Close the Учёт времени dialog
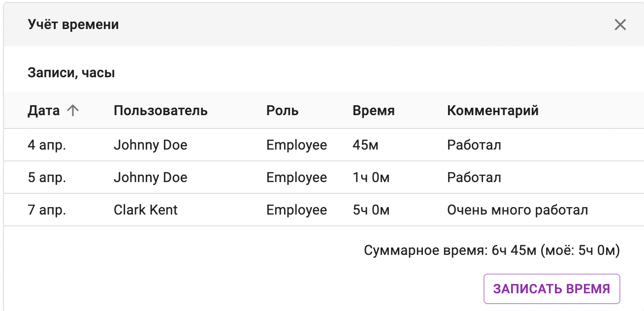644x311 pixels. pos(620,25)
